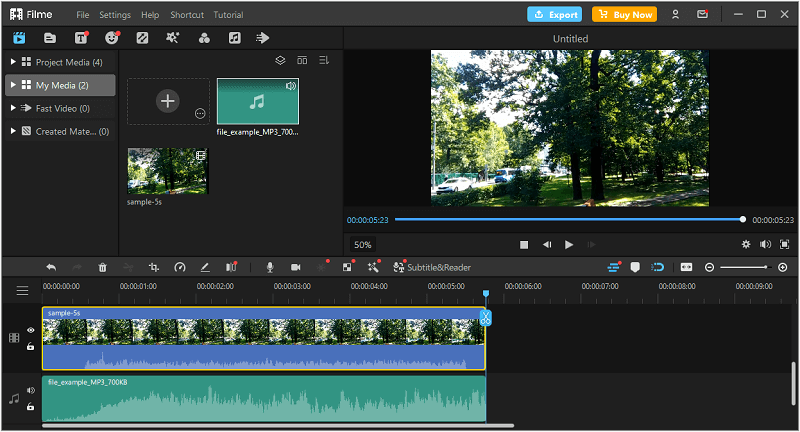Open the Audio music note tab icon

click(234, 38)
